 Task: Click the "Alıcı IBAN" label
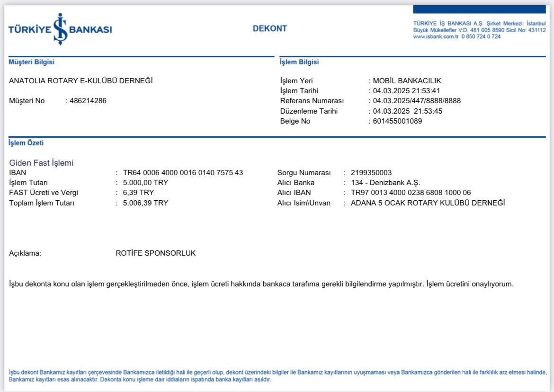click(x=294, y=193)
